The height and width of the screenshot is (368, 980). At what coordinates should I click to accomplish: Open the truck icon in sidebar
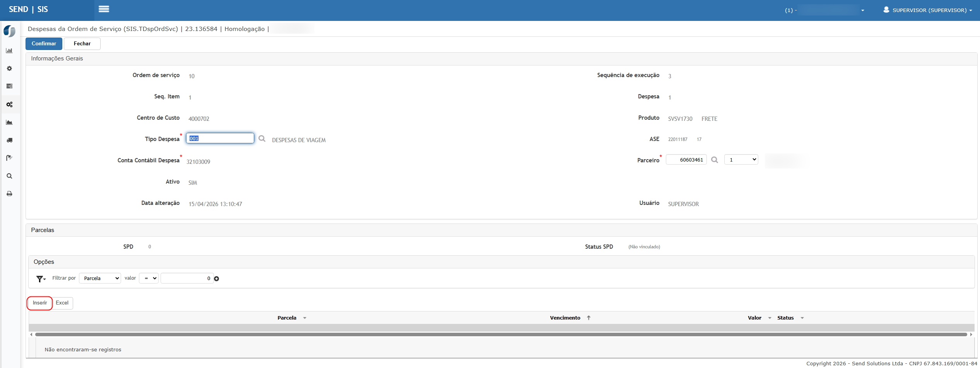tap(9, 140)
